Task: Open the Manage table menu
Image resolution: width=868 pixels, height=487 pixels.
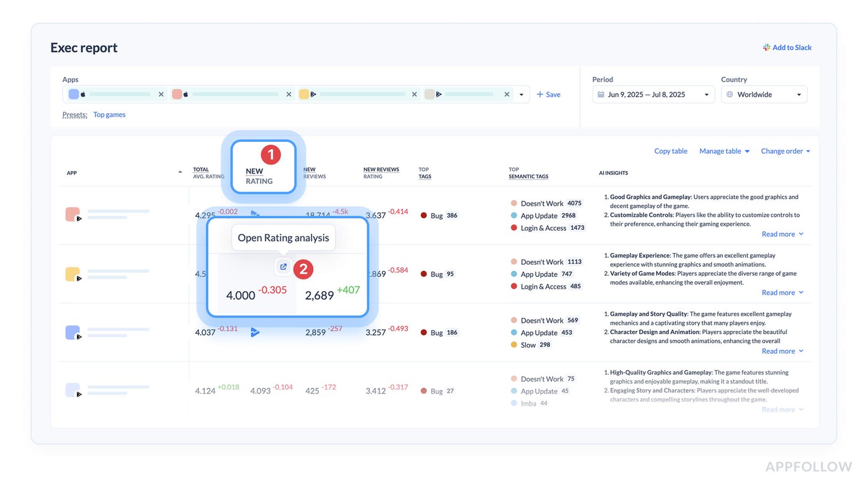Action: point(724,151)
